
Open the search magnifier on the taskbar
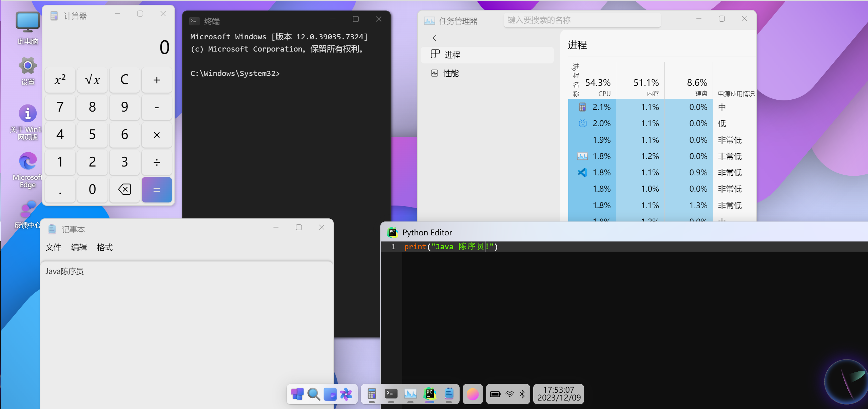click(313, 394)
